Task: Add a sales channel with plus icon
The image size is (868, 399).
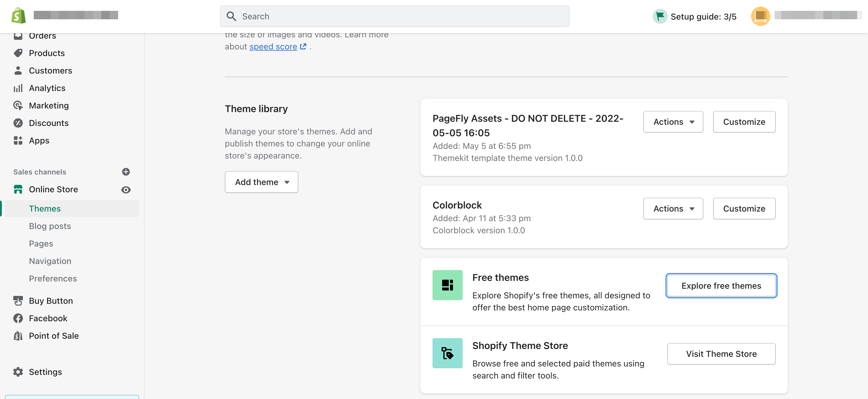Action: tap(126, 172)
